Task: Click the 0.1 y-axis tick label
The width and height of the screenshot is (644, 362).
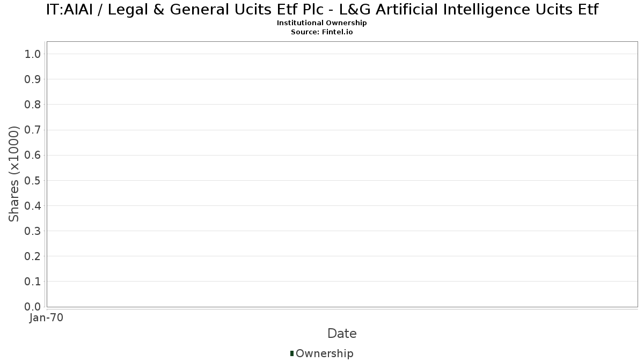Action: 33,281
